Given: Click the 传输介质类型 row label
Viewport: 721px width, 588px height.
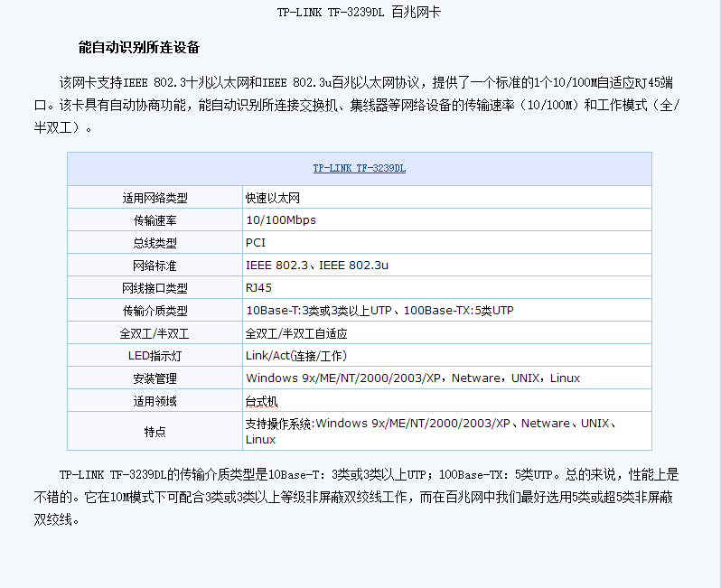Looking at the screenshot, I should point(154,311).
